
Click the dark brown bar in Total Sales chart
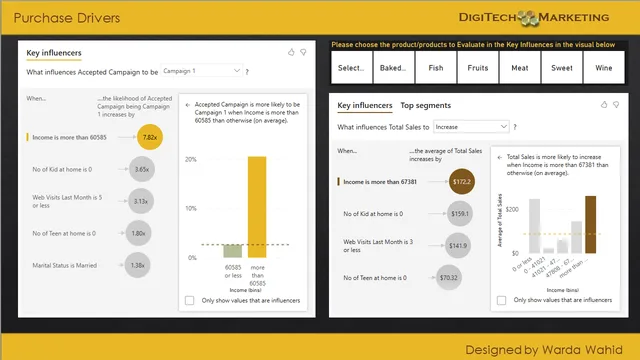590,224
